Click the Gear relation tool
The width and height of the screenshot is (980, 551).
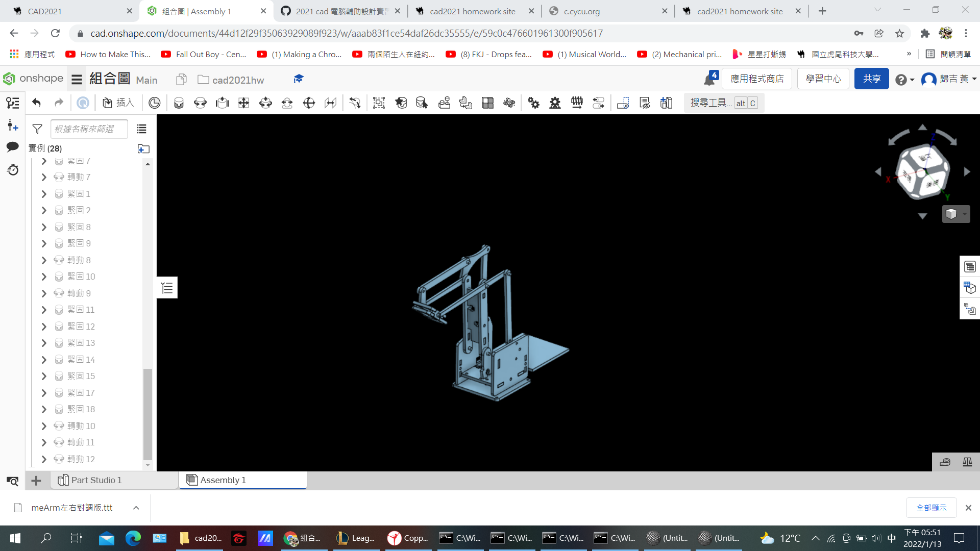coord(533,103)
